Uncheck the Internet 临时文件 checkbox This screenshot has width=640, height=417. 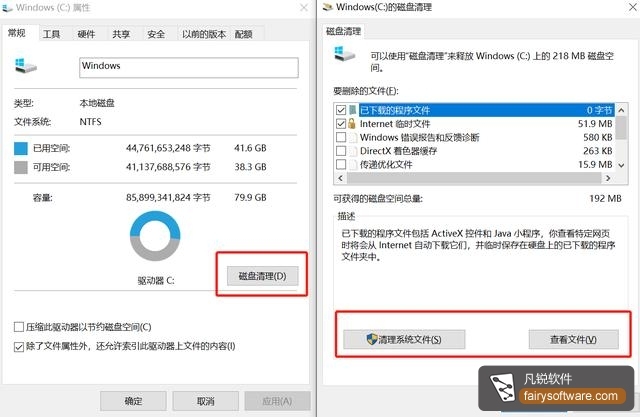(341, 123)
